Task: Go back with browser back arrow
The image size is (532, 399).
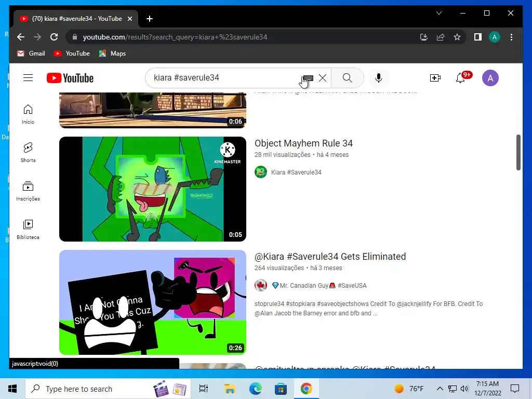Action: tap(21, 37)
